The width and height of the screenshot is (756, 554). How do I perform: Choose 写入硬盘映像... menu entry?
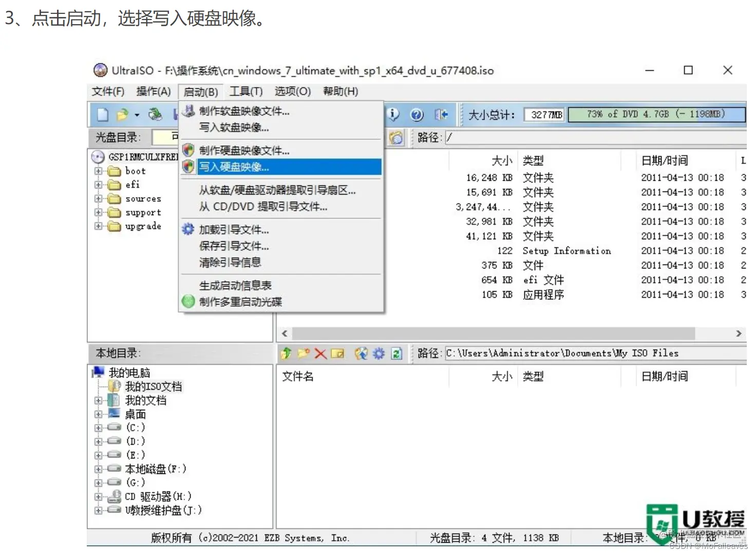pos(281,166)
